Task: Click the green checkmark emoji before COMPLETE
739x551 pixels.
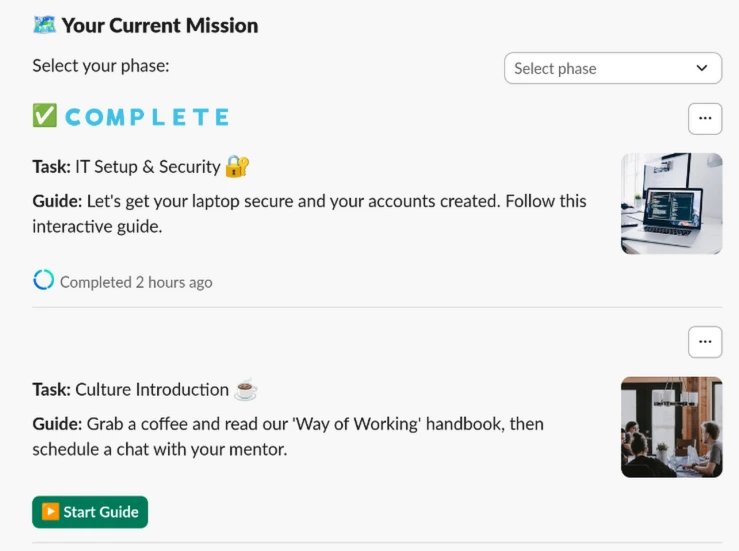Action: coord(45,117)
